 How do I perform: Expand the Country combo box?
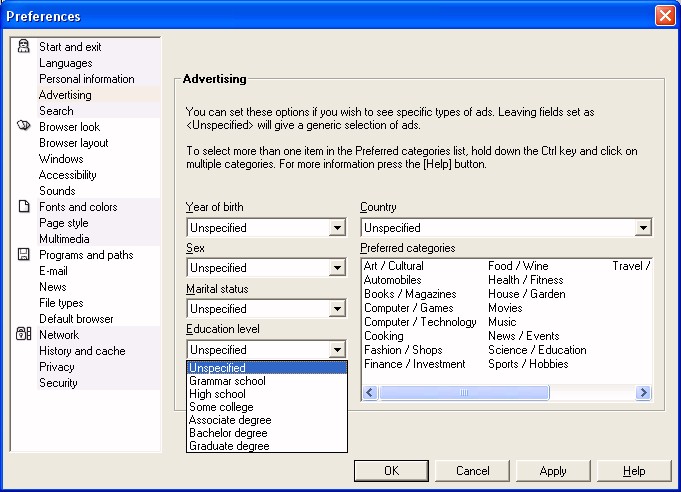click(x=643, y=228)
